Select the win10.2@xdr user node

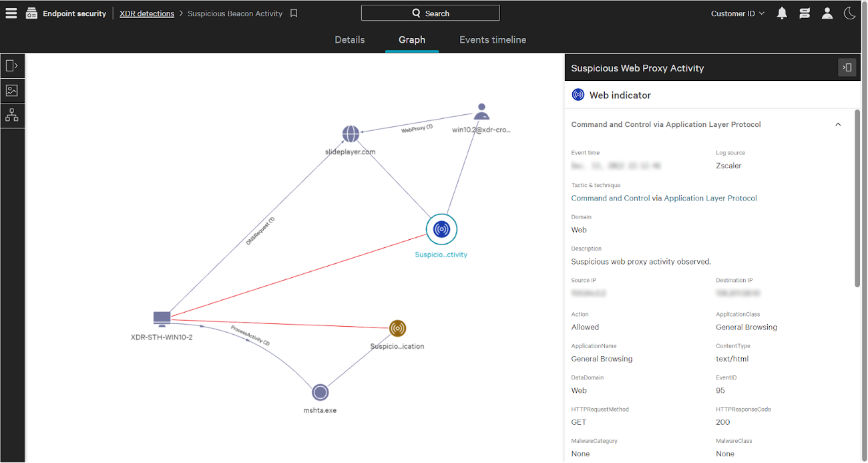pos(481,112)
